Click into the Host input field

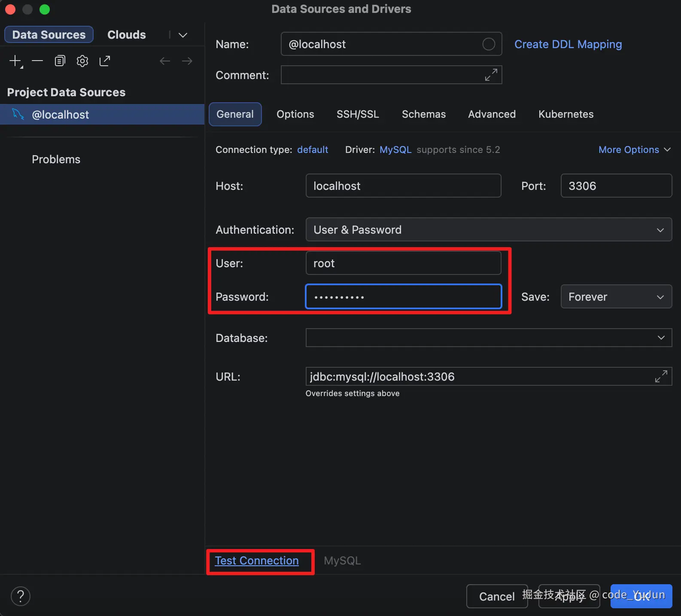pyautogui.click(x=403, y=186)
